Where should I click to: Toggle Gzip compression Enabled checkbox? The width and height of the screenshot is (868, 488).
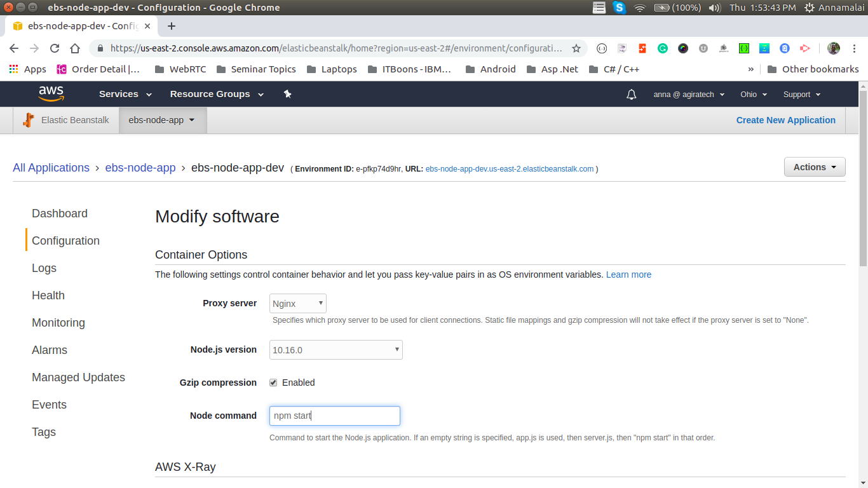tap(273, 383)
